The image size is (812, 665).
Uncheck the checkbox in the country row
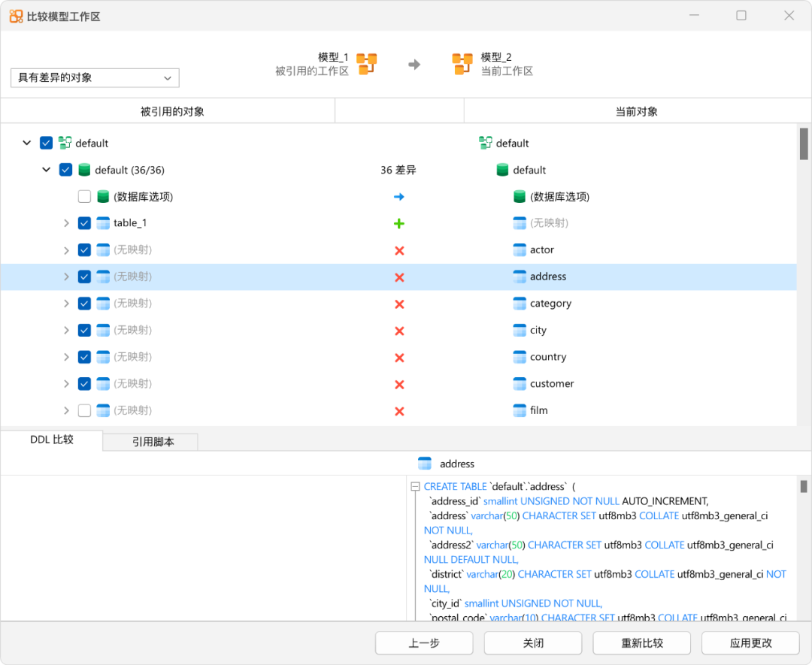pyautogui.click(x=84, y=357)
